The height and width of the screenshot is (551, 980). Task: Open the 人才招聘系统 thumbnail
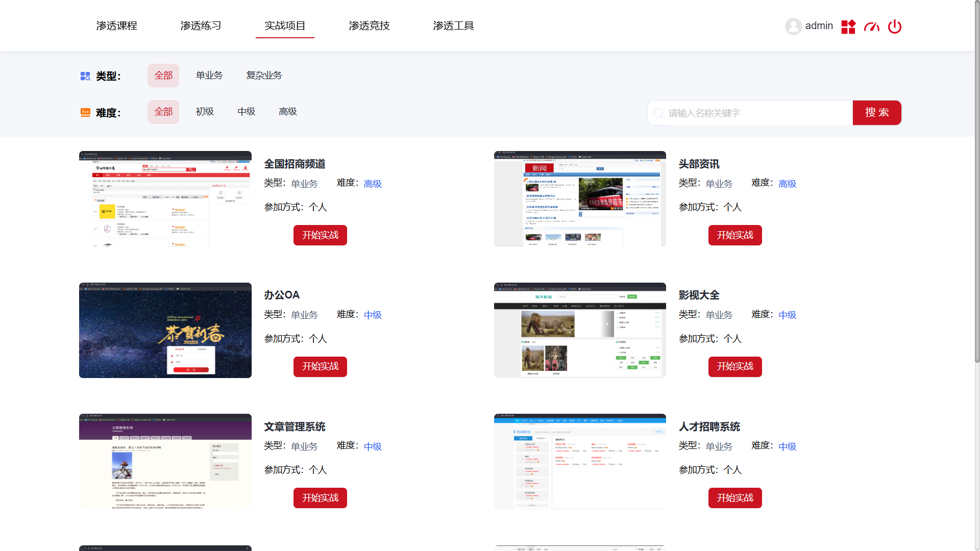click(580, 462)
